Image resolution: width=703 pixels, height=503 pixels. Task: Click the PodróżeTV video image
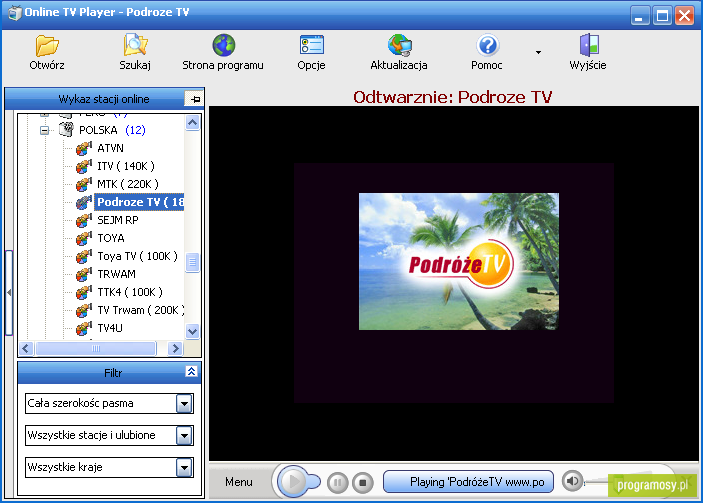[x=459, y=261]
